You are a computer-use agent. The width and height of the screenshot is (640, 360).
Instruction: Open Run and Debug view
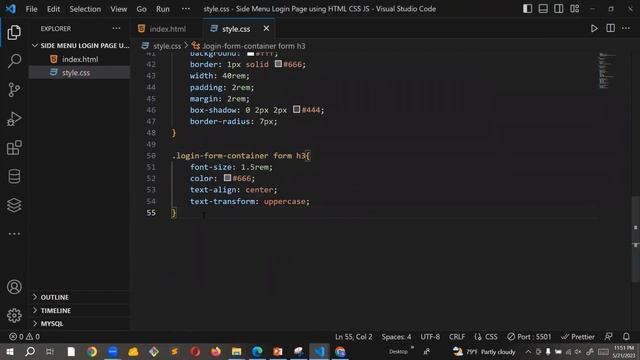(x=14, y=119)
